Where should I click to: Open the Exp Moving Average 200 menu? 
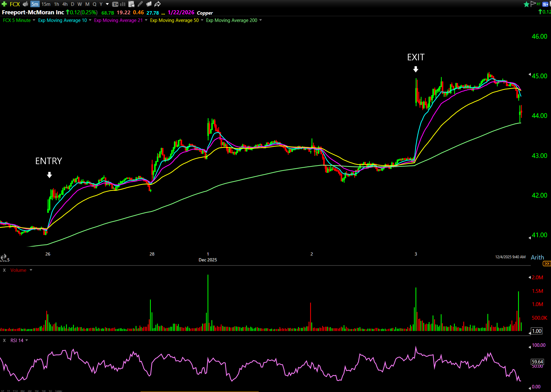tap(261, 20)
